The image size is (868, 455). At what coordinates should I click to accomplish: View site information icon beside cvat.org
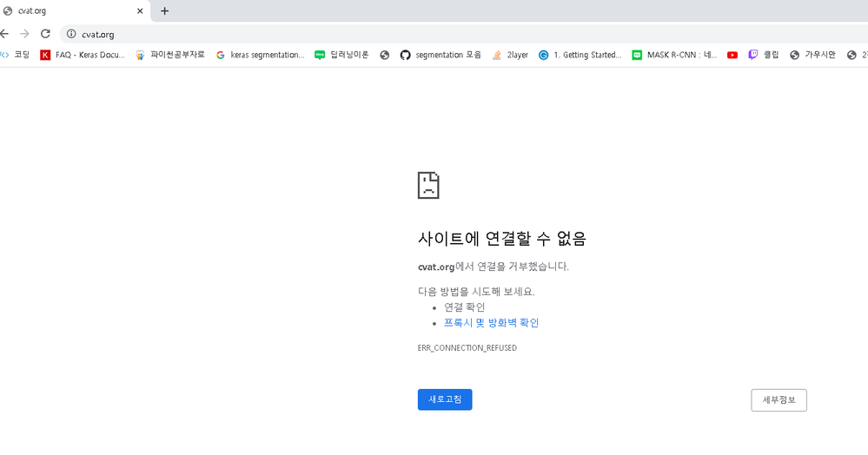[x=71, y=34]
